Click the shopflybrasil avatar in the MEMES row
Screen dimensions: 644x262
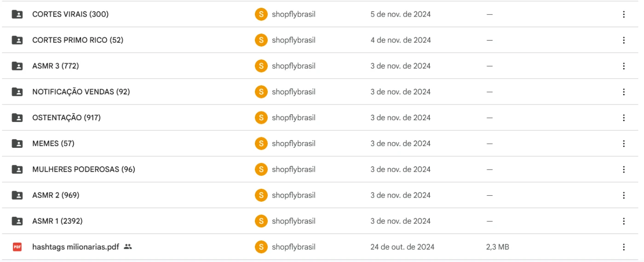click(x=261, y=143)
